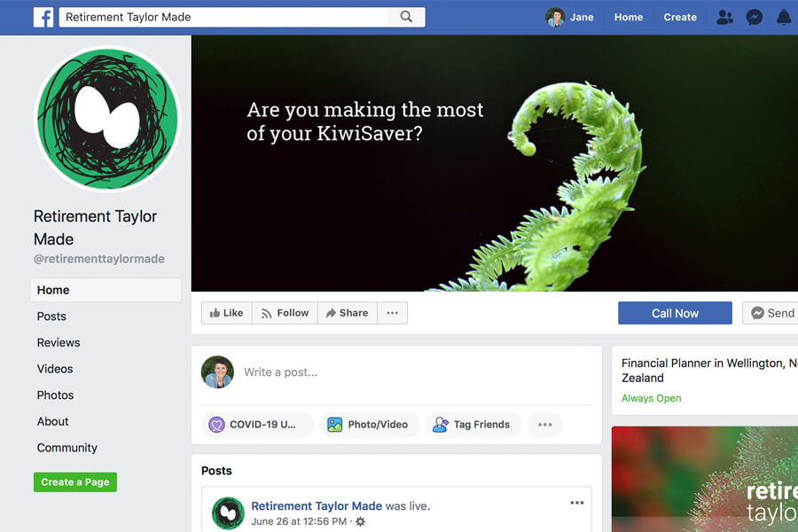This screenshot has height=532, width=798.
Task: Open the Videos section
Action: click(55, 369)
